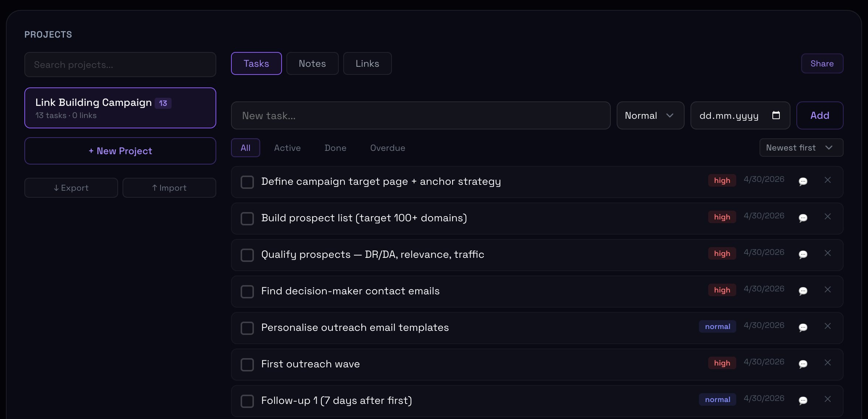Screen dimensions: 868x419
Task: Click the Share button
Action: (822, 63)
